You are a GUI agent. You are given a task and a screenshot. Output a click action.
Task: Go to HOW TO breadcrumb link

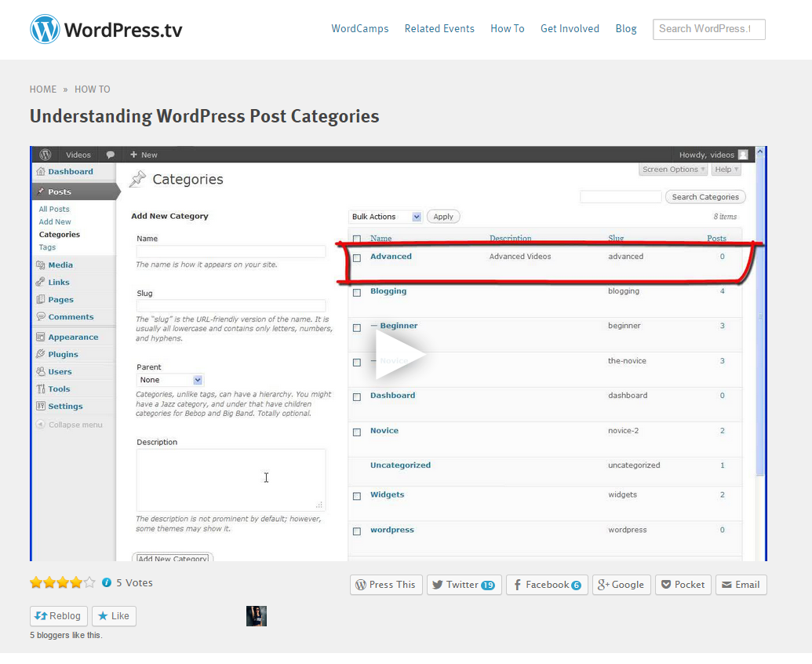92,89
